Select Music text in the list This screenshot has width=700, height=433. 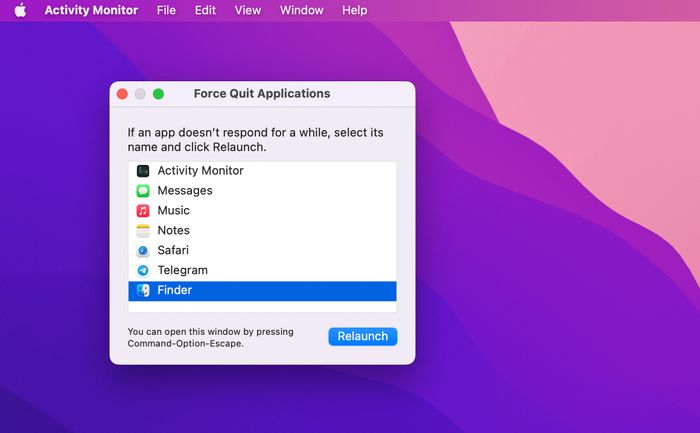tap(173, 210)
